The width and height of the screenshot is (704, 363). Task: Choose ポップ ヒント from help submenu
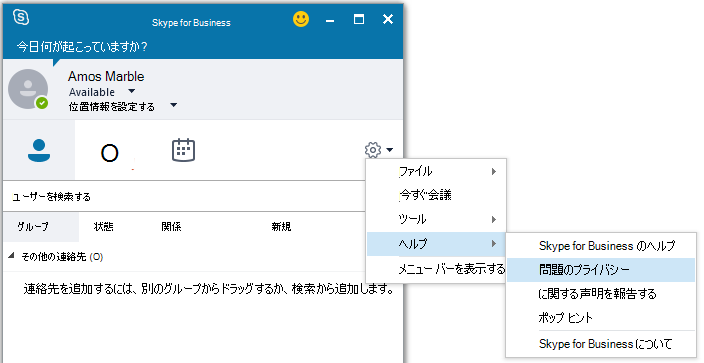601,318
